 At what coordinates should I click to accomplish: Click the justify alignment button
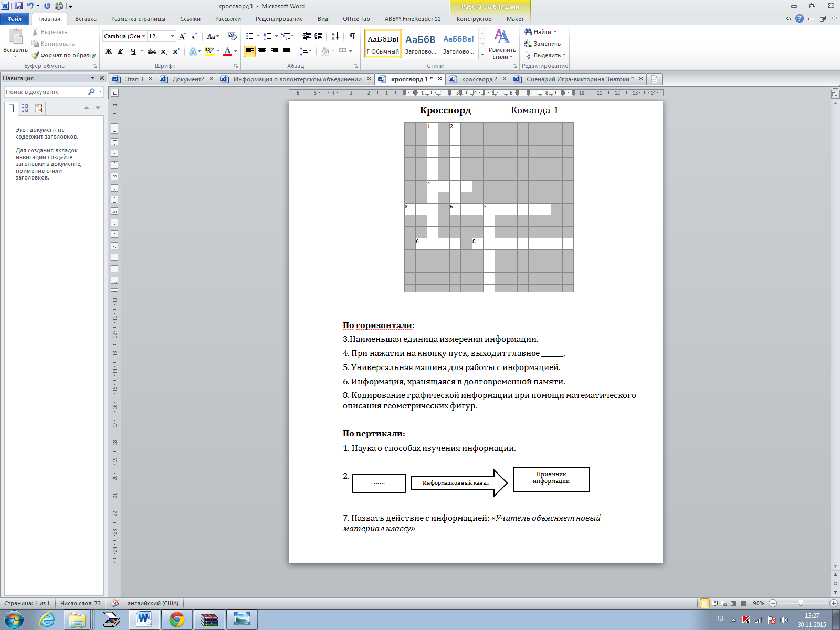click(x=287, y=51)
